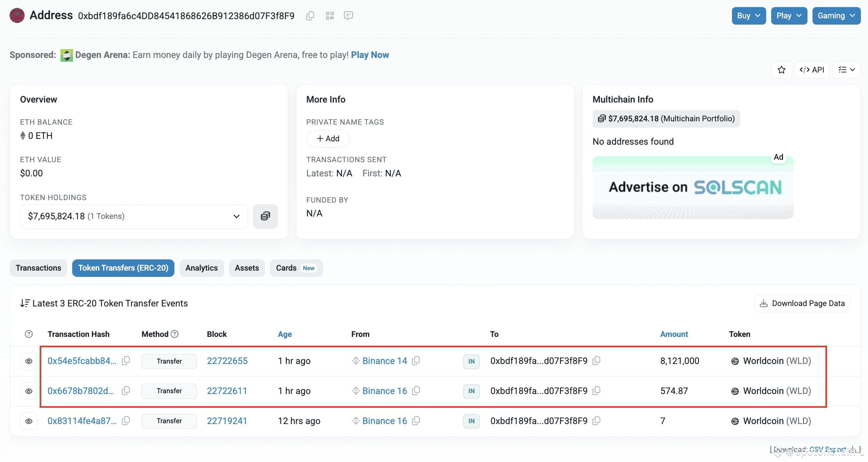This screenshot has width=868, height=462.
Task: Copy the address next to the header
Action: [x=310, y=16]
